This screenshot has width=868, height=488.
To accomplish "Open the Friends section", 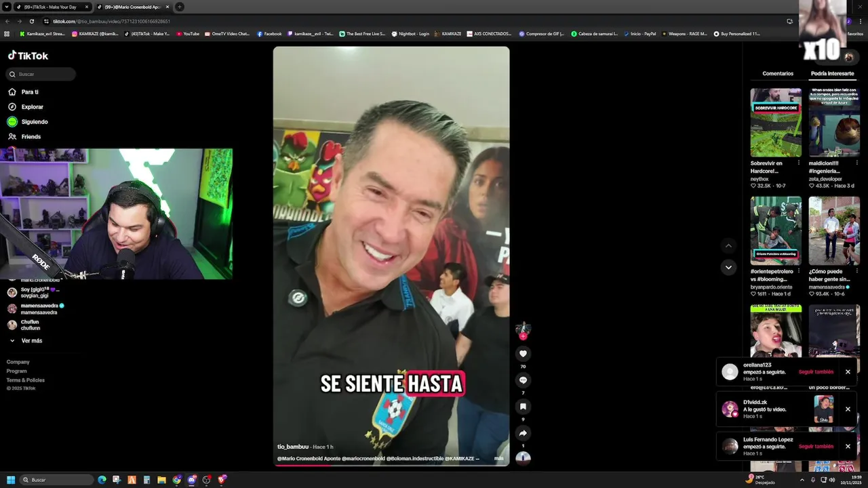I will (x=24, y=136).
